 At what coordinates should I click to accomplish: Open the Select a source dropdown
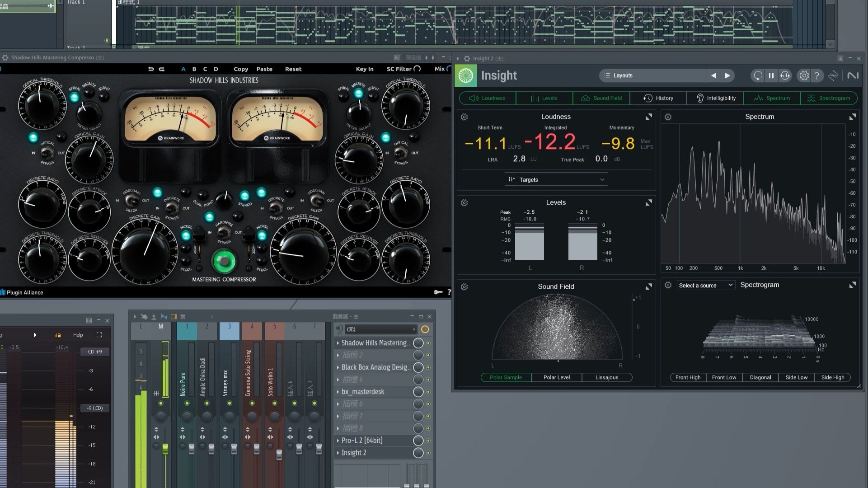(706, 285)
